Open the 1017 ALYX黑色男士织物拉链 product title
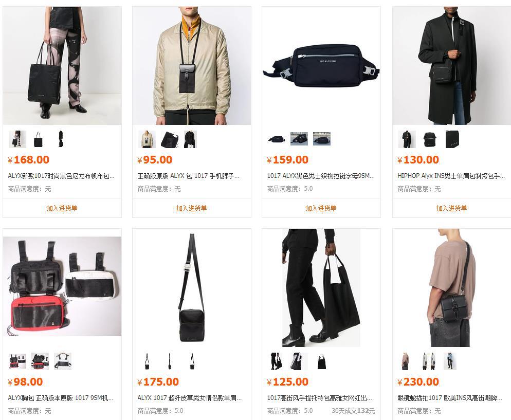 point(321,176)
